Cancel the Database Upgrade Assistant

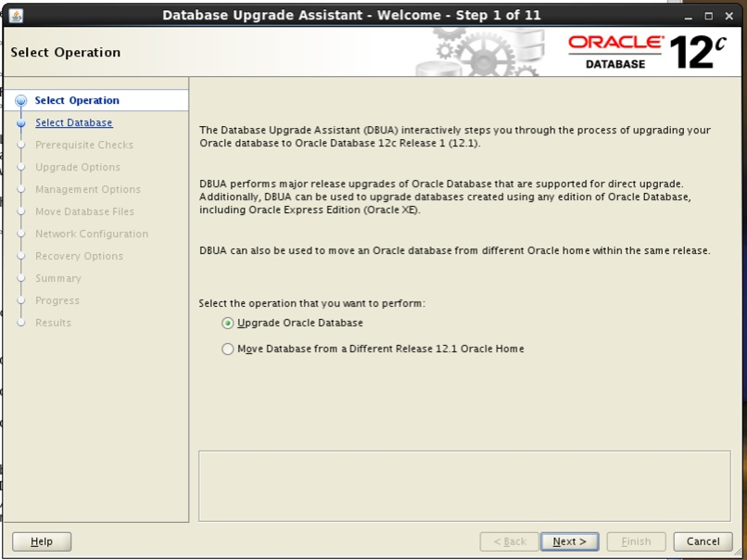(703, 541)
